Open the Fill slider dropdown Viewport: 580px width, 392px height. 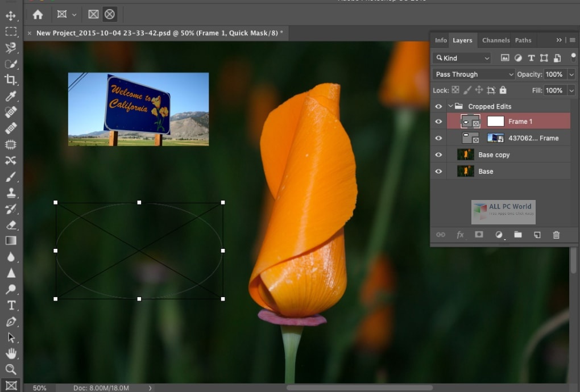tap(571, 90)
